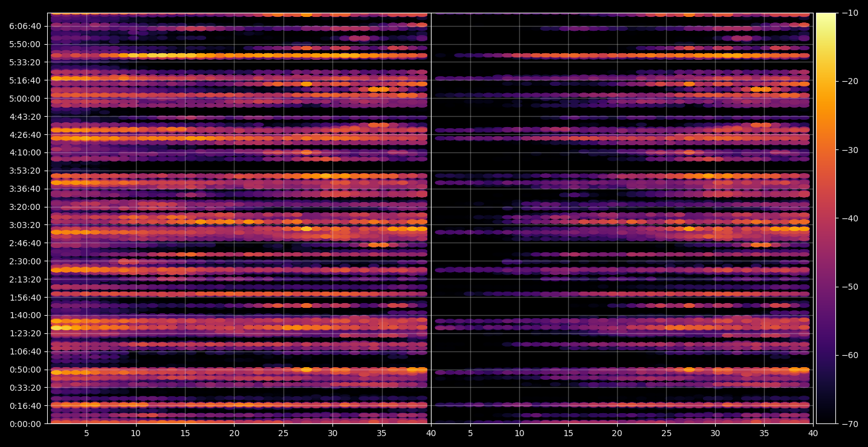Click x-axis tick 25 under the right panel

coord(666,434)
